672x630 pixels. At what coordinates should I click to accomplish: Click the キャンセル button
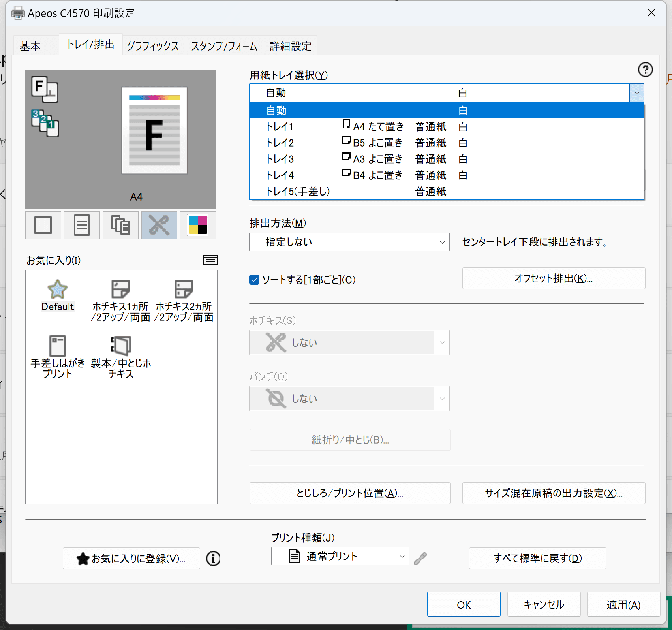click(x=544, y=604)
